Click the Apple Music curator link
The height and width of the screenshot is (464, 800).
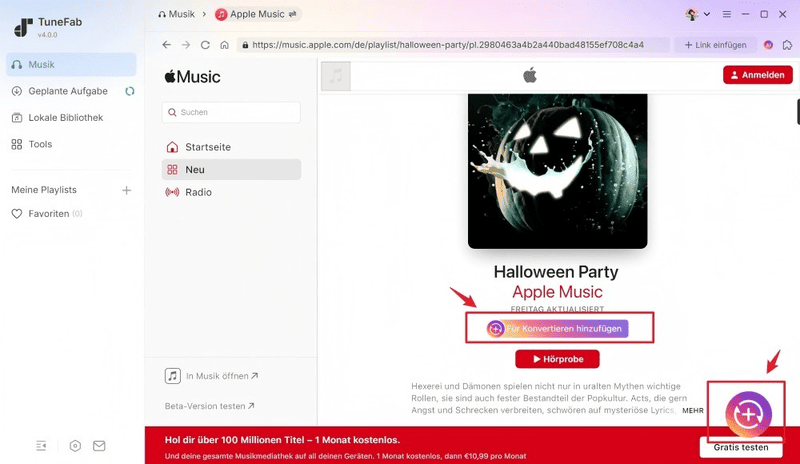pyautogui.click(x=557, y=292)
